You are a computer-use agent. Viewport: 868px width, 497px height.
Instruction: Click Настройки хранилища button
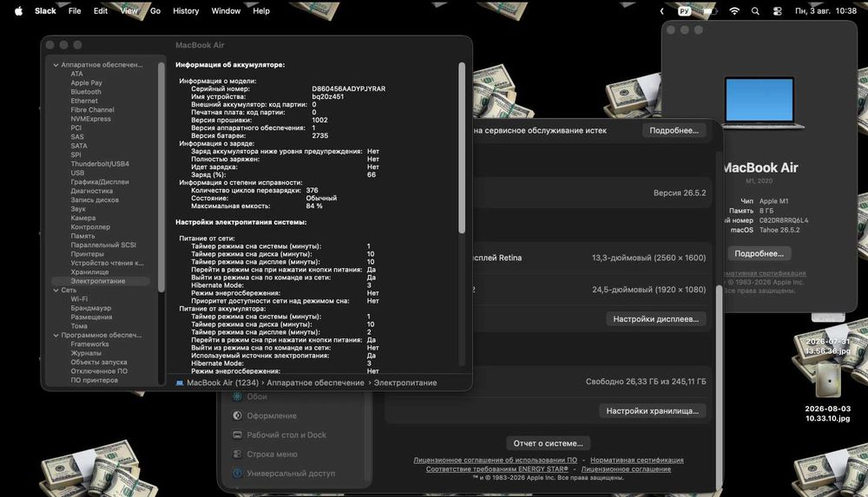tap(652, 410)
